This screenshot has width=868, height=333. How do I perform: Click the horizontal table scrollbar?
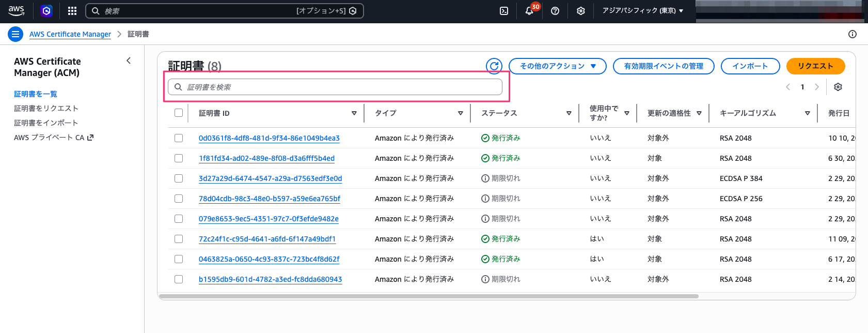(x=429, y=296)
